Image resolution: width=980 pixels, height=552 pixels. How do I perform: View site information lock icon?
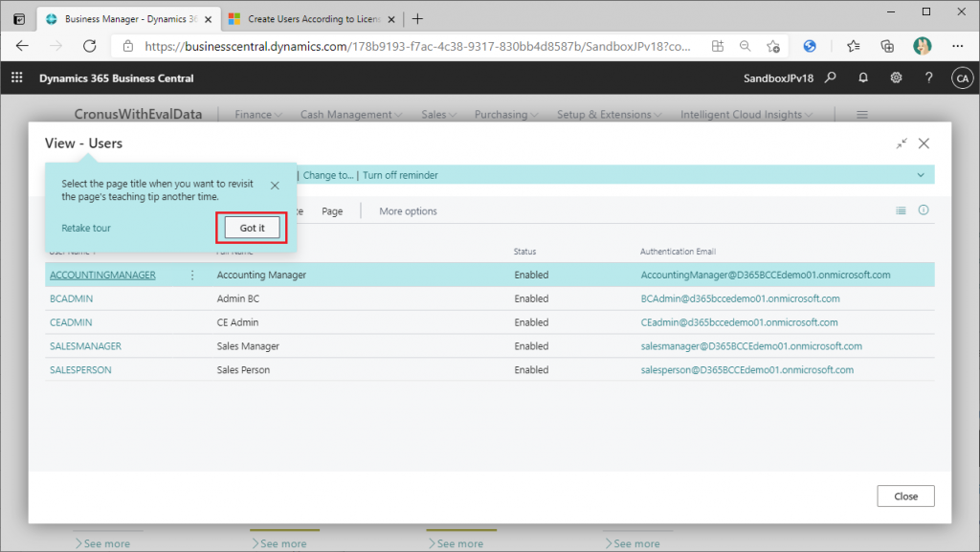click(x=128, y=46)
